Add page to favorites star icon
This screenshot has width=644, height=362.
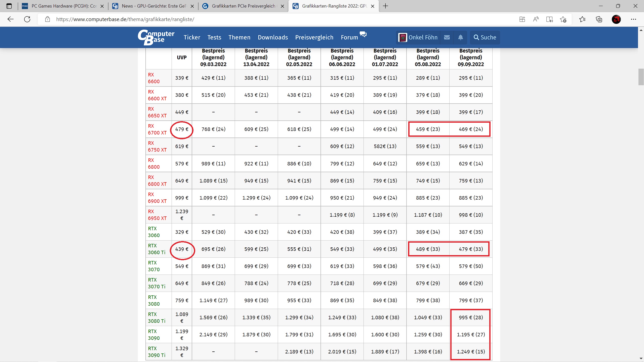click(563, 19)
